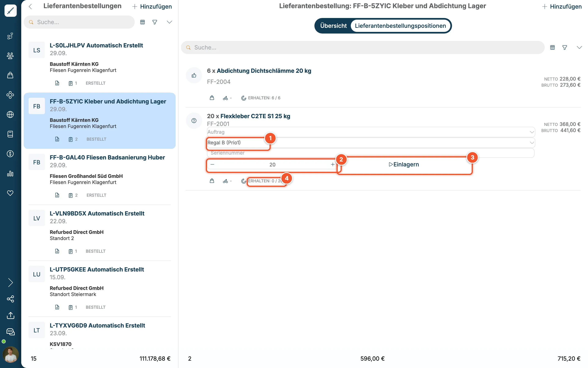
Task: Open order FF-B-GAL40 Fliesen Badsanierung Huber
Action: [100, 177]
